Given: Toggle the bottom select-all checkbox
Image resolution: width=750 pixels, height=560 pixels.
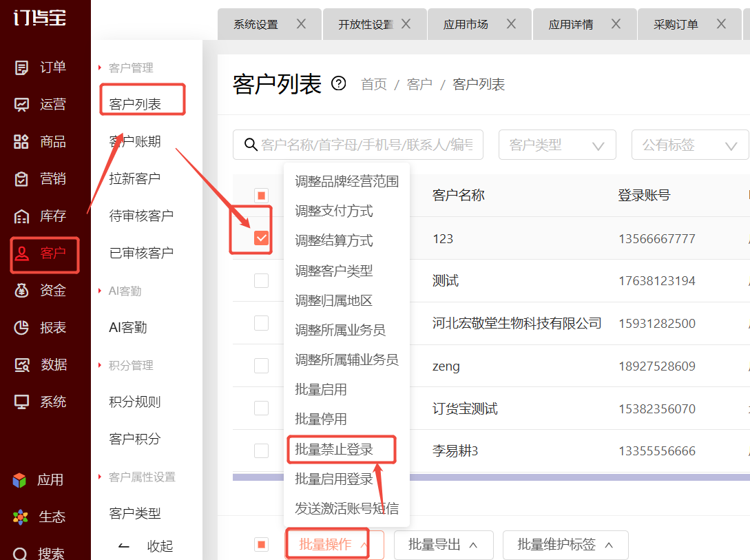Looking at the screenshot, I should click(261, 544).
